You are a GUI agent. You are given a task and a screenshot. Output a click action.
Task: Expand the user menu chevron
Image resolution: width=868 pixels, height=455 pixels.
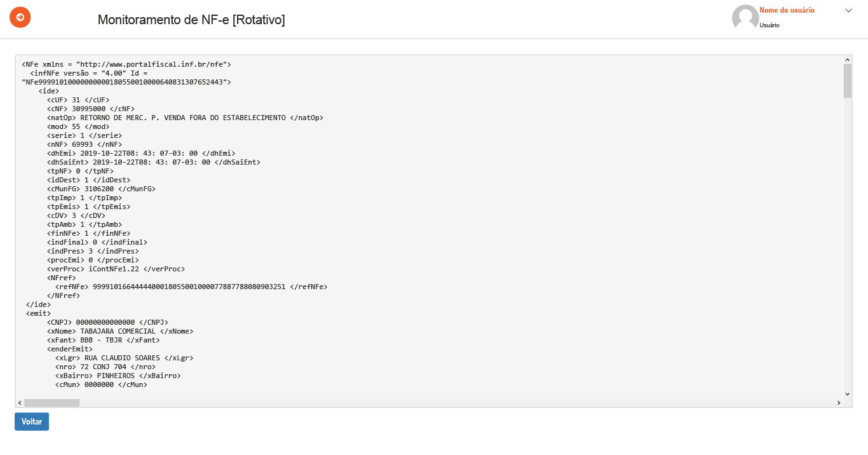coord(848,10)
